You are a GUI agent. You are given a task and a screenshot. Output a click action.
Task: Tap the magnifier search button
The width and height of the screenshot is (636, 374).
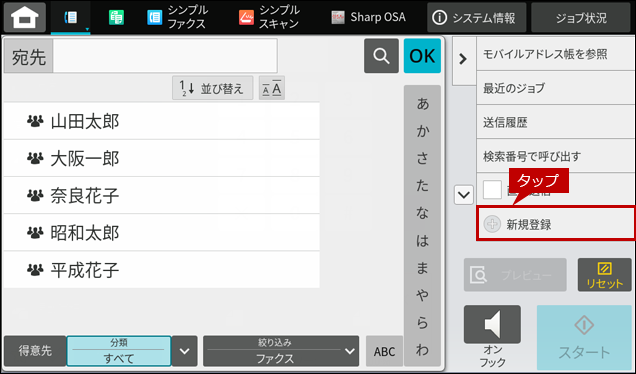pos(381,56)
